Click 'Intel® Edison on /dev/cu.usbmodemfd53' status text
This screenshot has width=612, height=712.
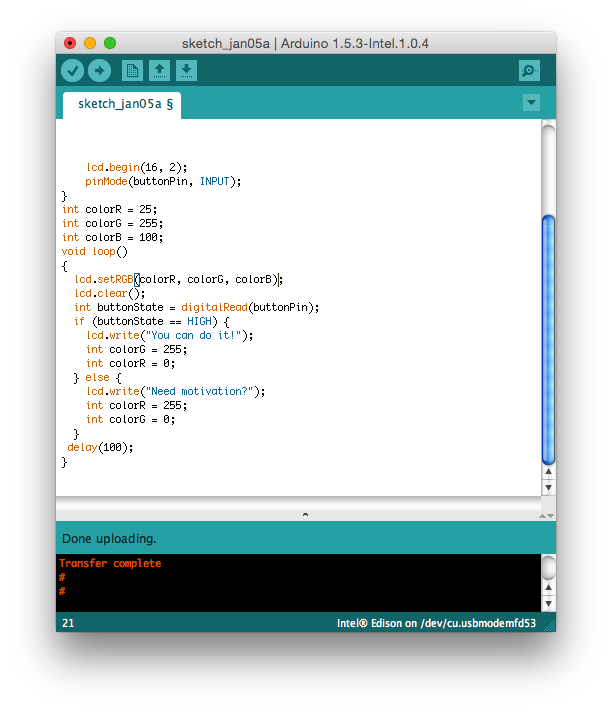coord(436,623)
